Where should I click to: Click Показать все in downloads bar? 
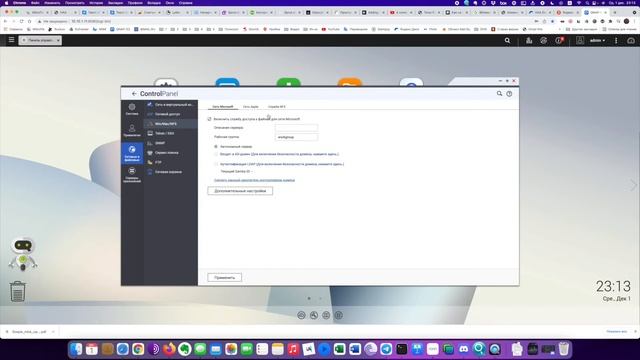[617, 332]
